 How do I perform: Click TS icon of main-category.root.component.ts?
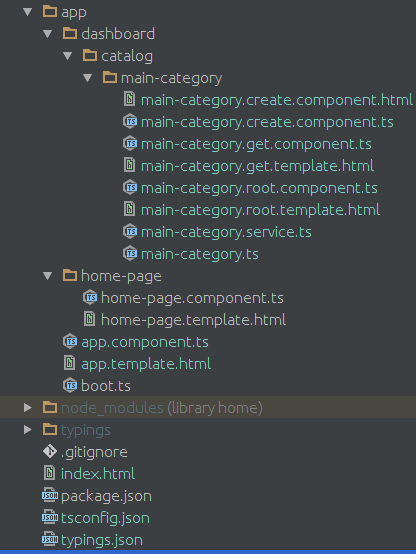130,187
